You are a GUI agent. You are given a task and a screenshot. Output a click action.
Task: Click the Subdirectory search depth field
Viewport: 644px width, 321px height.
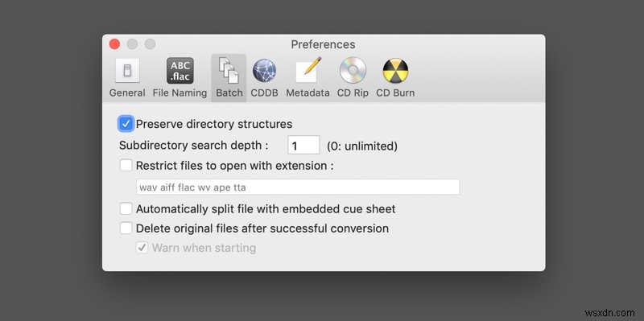tap(303, 145)
